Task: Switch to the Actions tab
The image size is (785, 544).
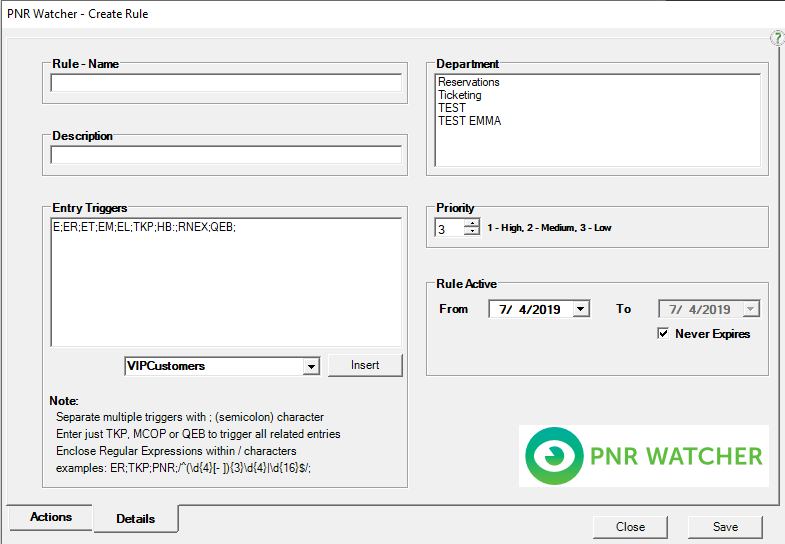Action: 51,517
